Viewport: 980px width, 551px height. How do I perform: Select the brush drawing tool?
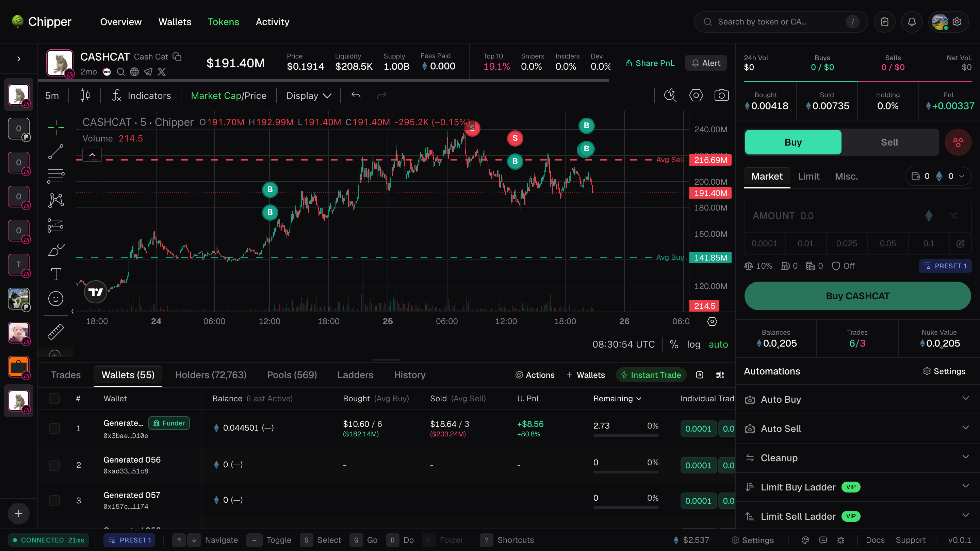point(56,250)
